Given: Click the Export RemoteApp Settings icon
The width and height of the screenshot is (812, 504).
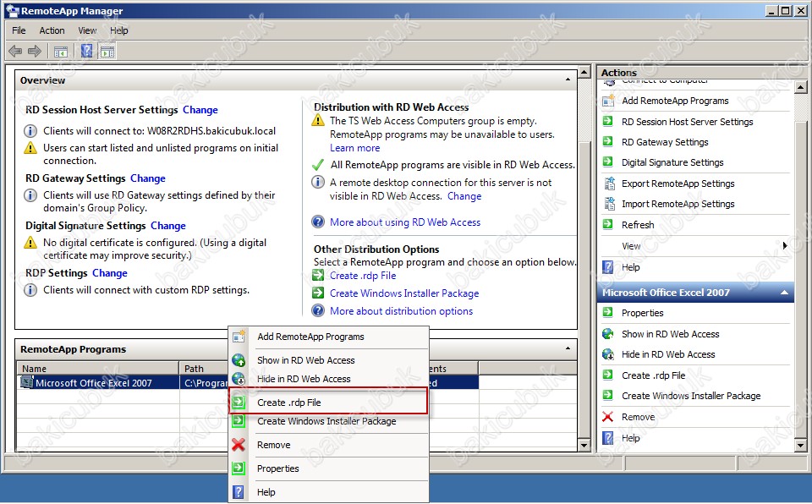Looking at the screenshot, I should click(609, 184).
